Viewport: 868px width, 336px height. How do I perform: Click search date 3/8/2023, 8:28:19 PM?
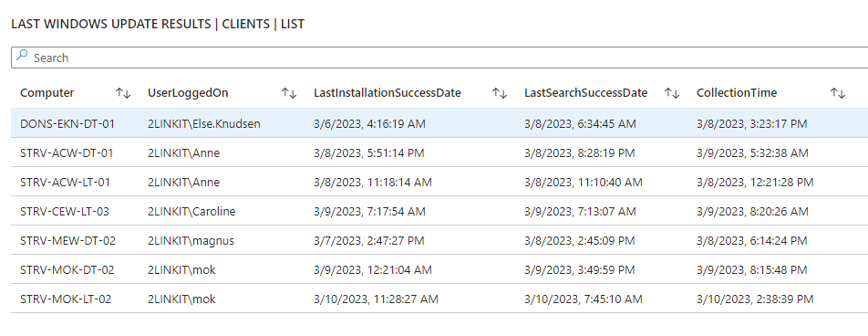pyautogui.click(x=580, y=153)
